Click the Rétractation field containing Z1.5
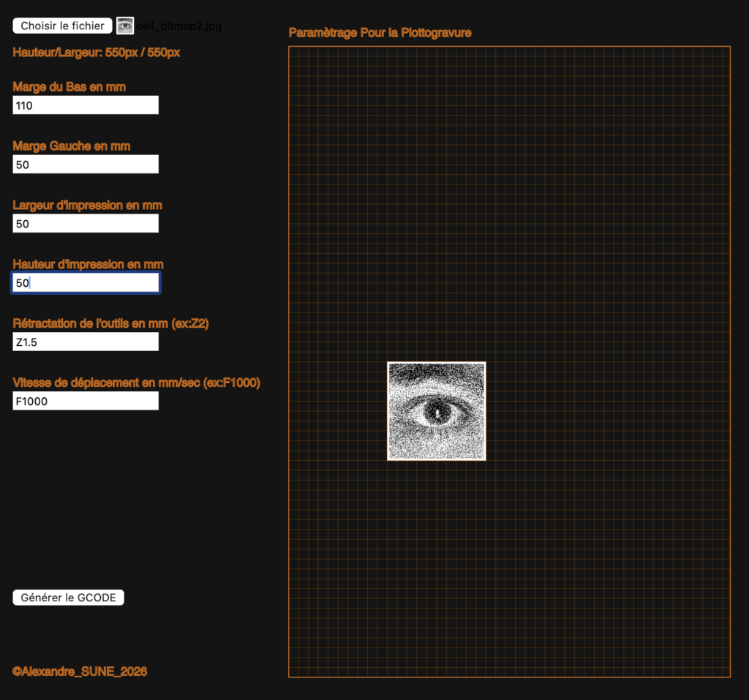749x700 pixels. tap(85, 341)
